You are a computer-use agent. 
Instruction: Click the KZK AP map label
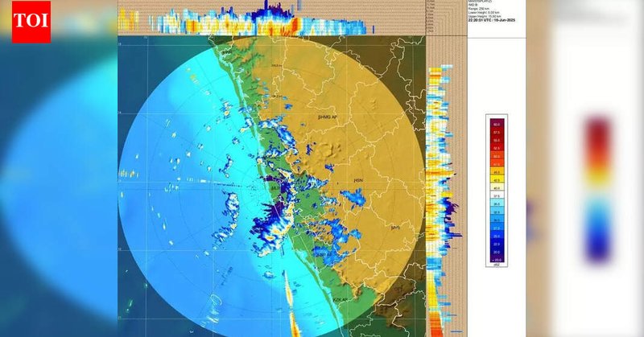(341, 300)
